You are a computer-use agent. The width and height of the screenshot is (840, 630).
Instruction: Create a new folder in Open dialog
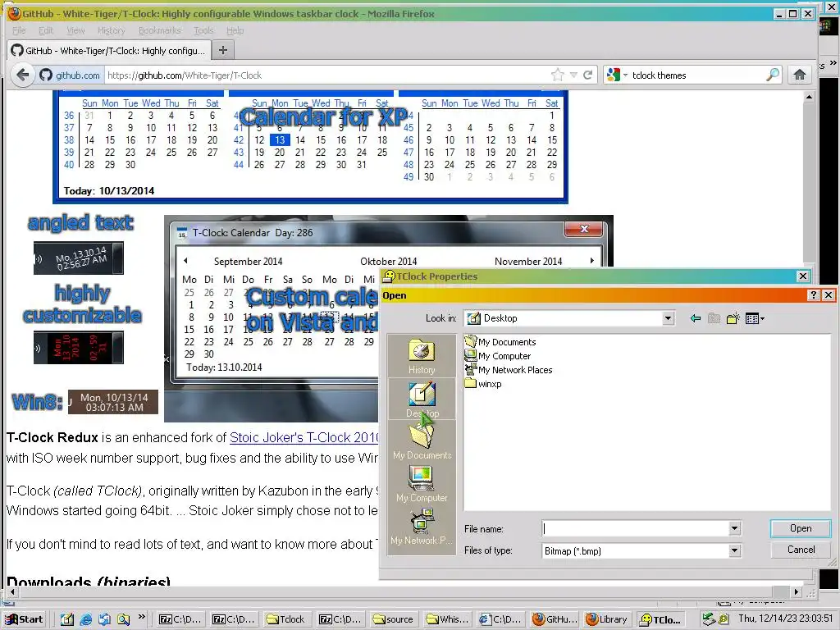(x=733, y=319)
